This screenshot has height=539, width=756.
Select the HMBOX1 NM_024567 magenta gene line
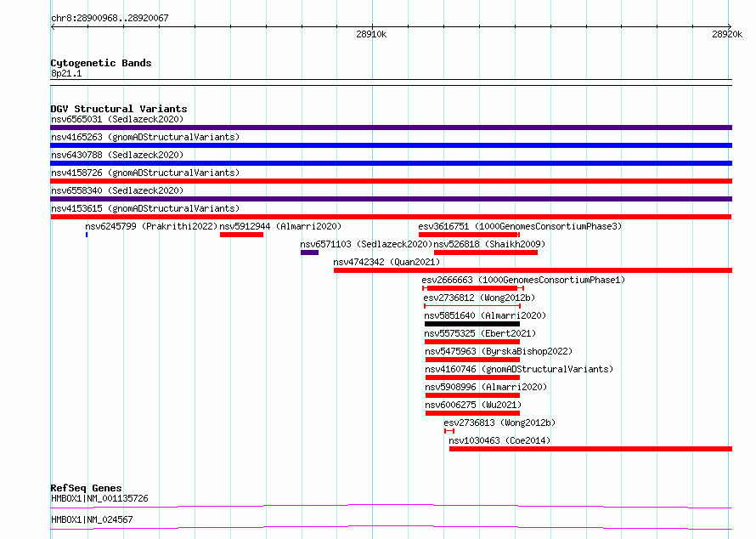(391, 527)
